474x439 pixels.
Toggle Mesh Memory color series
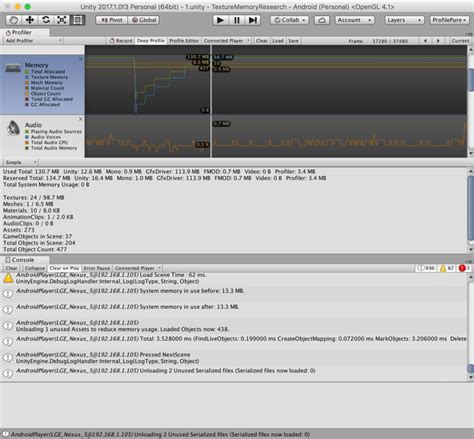point(44,83)
